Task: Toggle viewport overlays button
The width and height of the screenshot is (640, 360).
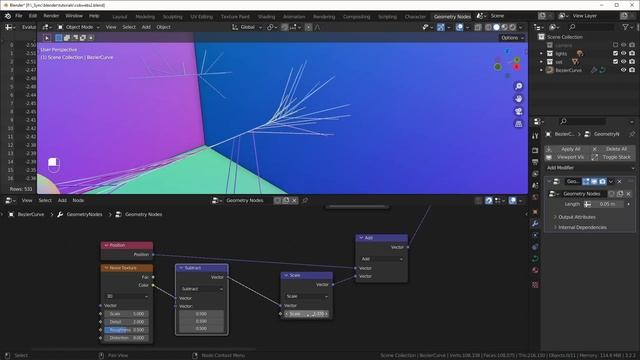Action: (460, 27)
